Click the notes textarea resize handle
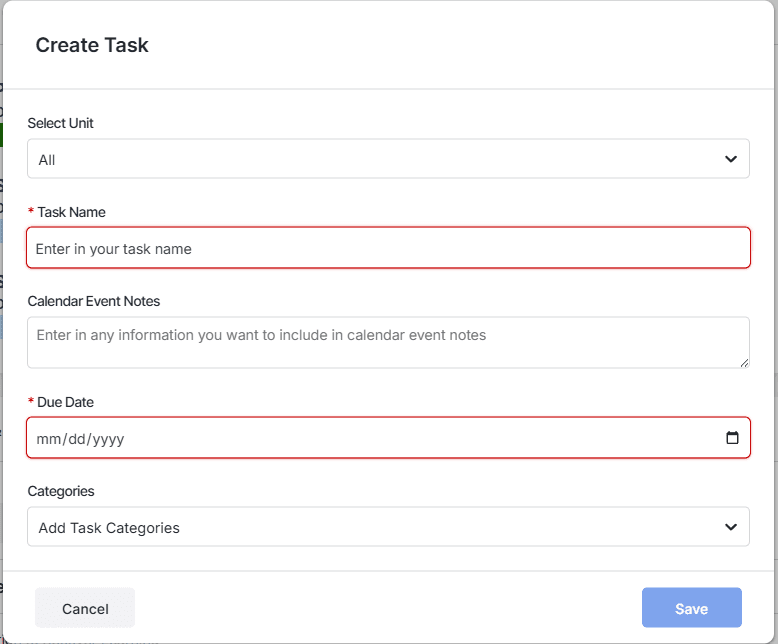778x644 pixels. click(744, 363)
